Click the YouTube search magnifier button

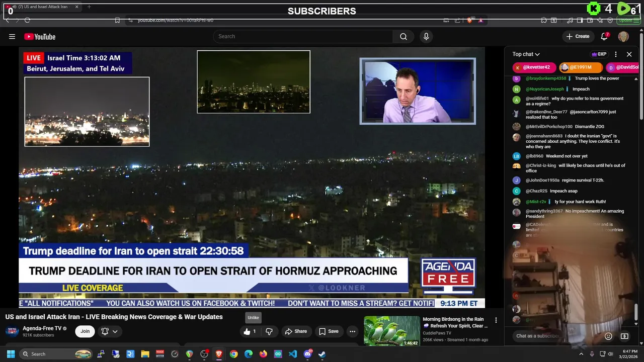[x=404, y=36]
